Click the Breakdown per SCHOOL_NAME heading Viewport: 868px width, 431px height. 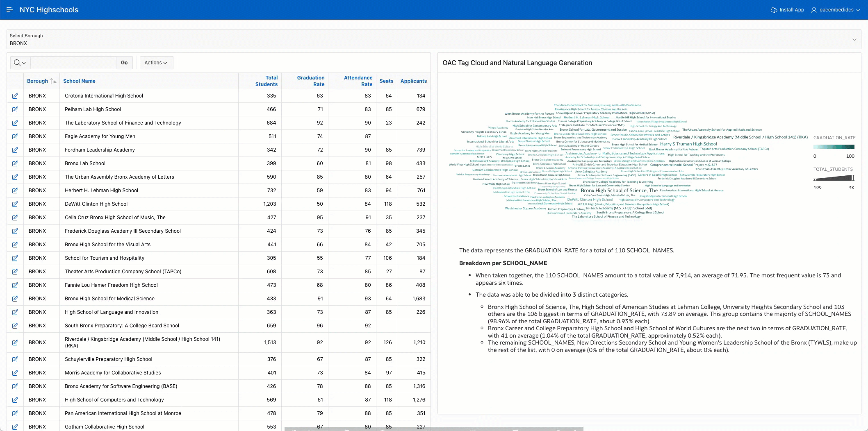503,263
